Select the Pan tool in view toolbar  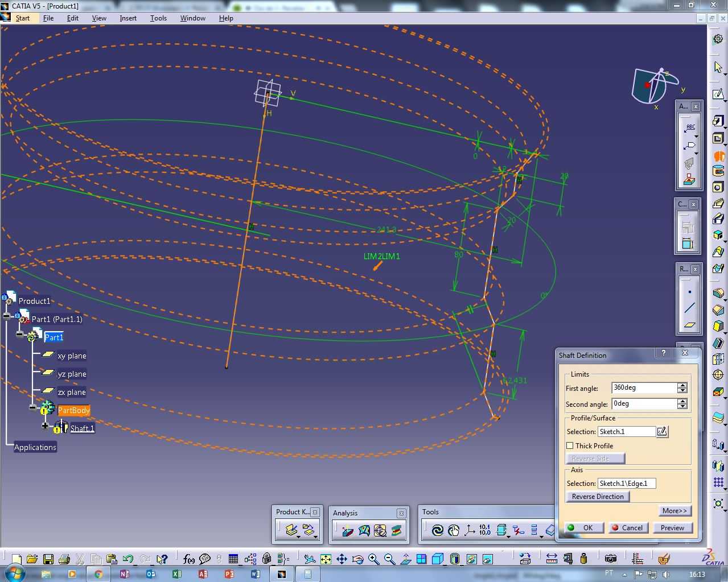pyautogui.click(x=342, y=559)
